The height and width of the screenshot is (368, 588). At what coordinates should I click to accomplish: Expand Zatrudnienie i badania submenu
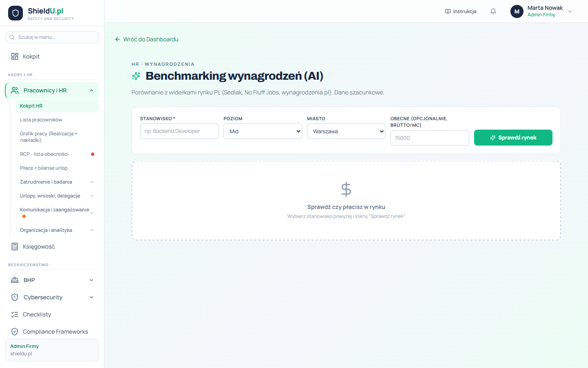pyautogui.click(x=92, y=182)
